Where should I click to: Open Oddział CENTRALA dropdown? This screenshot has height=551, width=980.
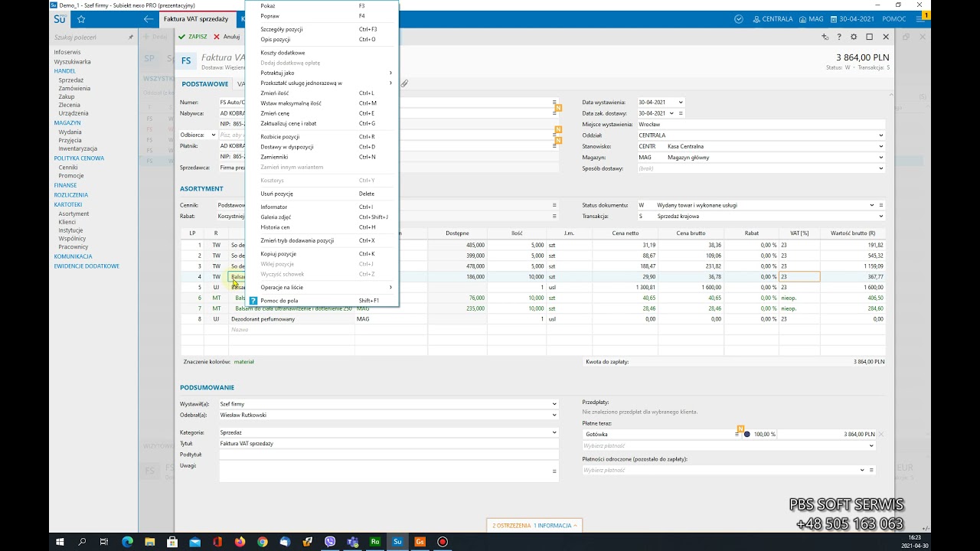click(881, 135)
